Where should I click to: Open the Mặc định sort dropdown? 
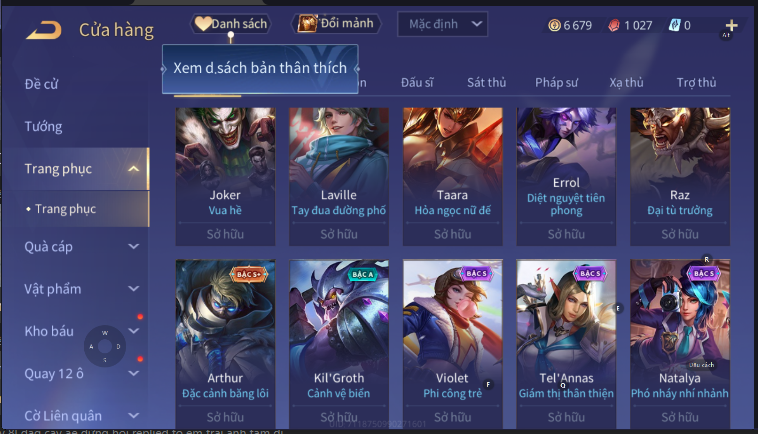[x=442, y=24]
